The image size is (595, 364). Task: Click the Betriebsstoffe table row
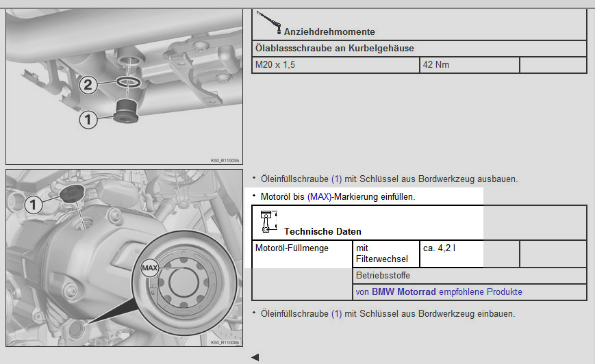pyautogui.click(x=470, y=275)
